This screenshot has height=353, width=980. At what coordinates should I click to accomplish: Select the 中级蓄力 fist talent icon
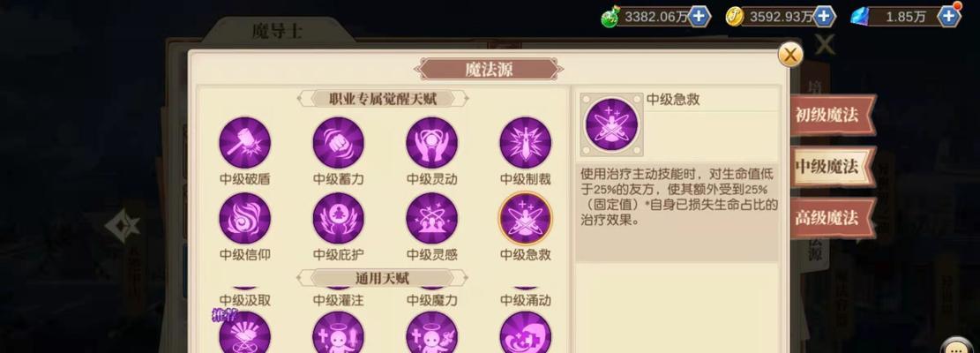[x=338, y=143]
